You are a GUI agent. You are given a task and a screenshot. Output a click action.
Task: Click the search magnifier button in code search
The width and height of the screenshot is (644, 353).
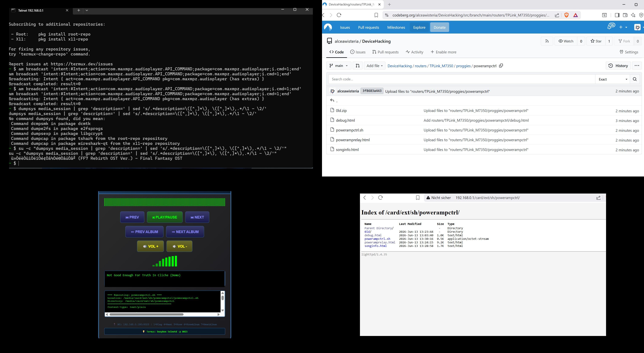pos(634,79)
